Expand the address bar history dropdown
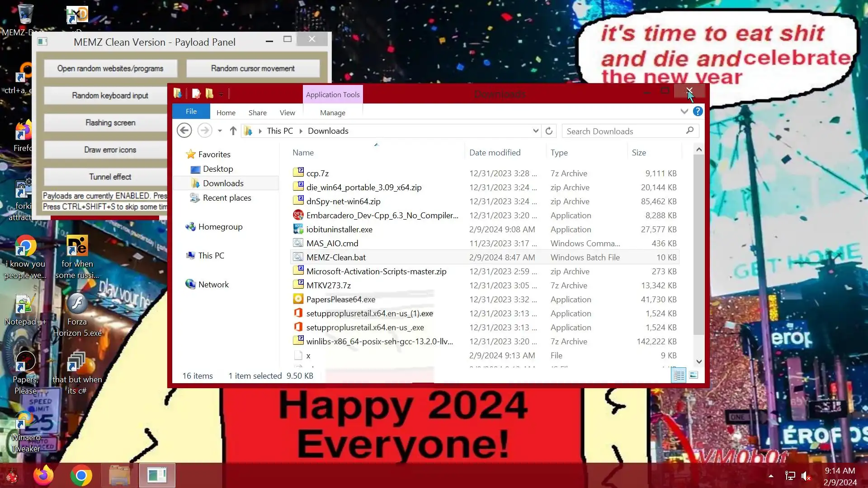Viewport: 868px width, 488px height. point(536,131)
